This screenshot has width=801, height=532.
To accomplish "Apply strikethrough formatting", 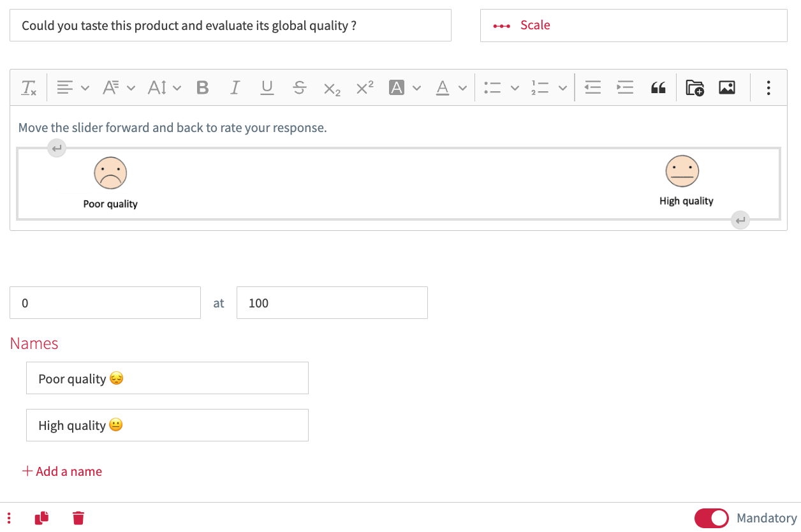I will point(299,88).
